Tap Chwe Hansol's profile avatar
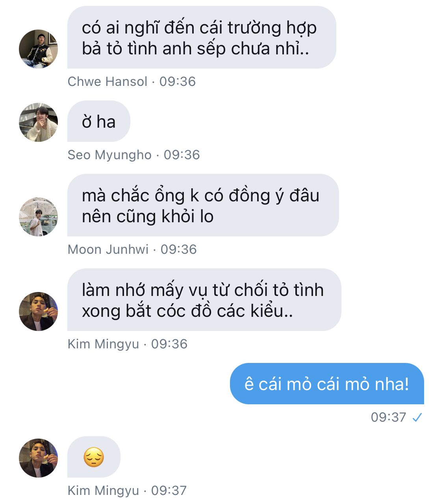The image size is (443, 504). pyautogui.click(x=38, y=49)
